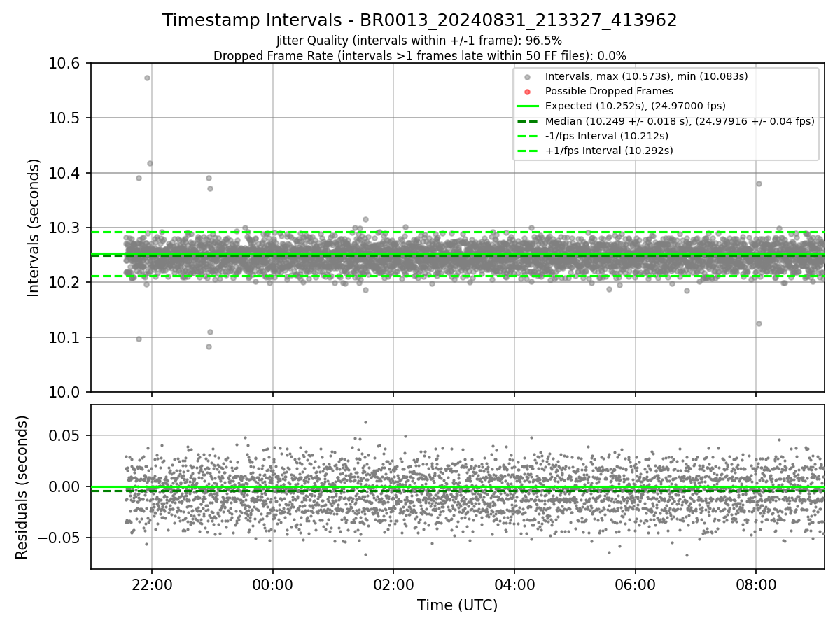Click the outlier point near 10.38 seconds after 08:00
The image size is (840, 630).
759,183
